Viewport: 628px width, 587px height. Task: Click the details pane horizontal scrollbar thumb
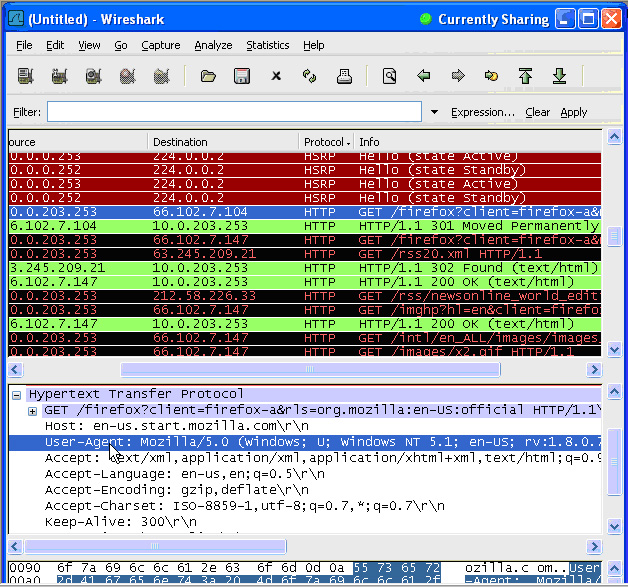coord(155,546)
